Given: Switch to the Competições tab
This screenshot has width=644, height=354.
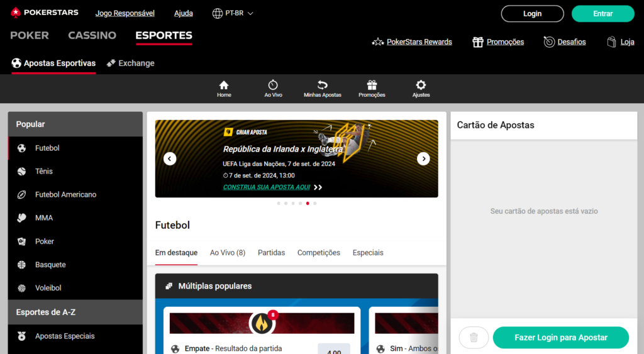Looking at the screenshot, I should pos(319,253).
